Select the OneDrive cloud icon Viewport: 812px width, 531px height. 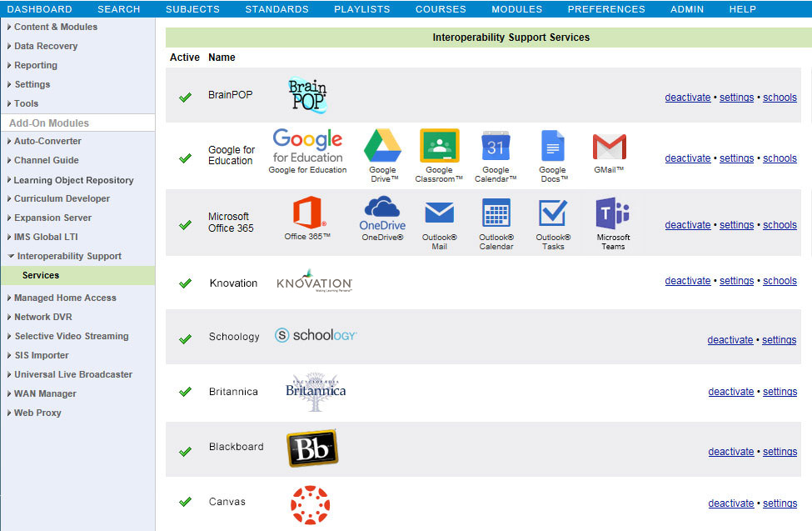[382, 207]
